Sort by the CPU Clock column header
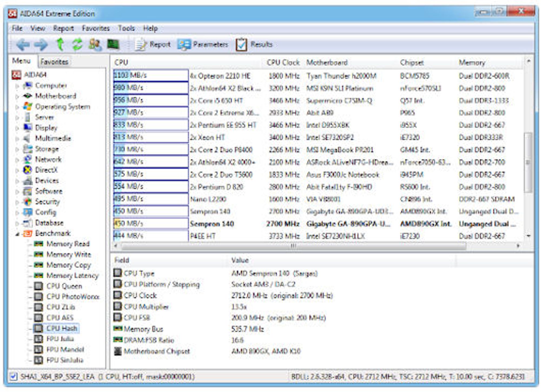 283,62
